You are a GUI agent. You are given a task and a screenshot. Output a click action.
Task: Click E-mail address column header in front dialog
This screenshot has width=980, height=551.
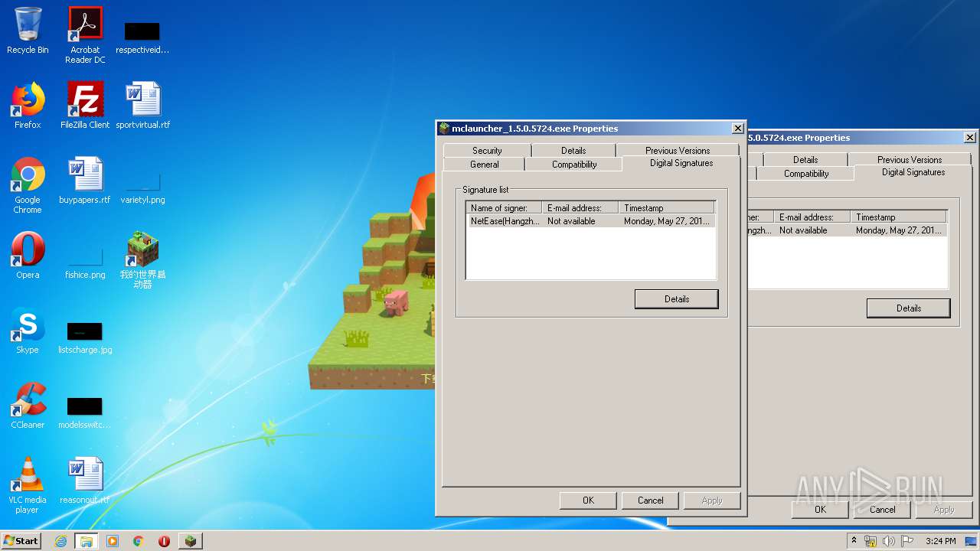(x=580, y=208)
